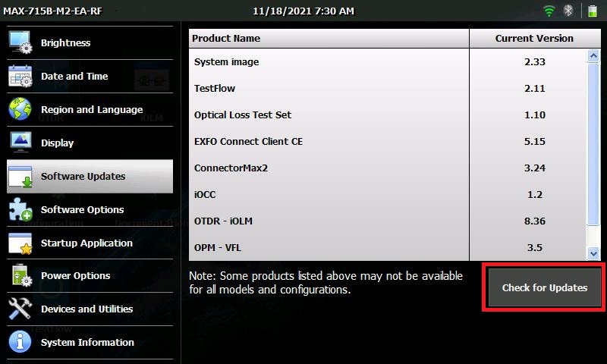The width and height of the screenshot is (607, 364).
Task: Click version value 3.24
Action: click(535, 168)
